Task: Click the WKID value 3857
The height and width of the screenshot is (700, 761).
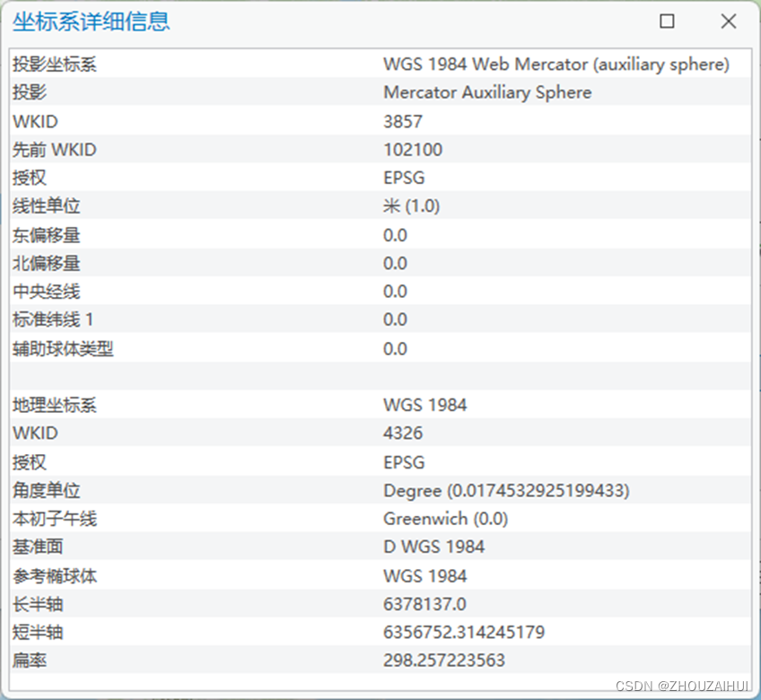Action: tap(402, 121)
